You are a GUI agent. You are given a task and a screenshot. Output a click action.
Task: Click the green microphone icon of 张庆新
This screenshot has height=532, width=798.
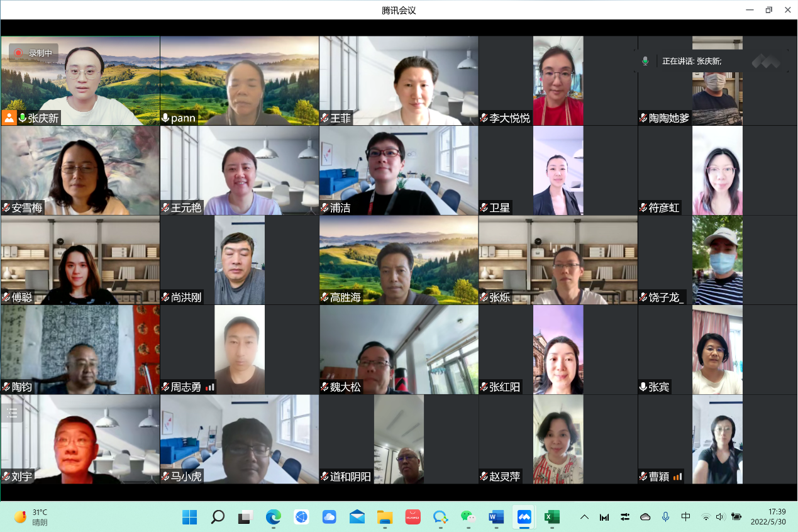[23, 118]
